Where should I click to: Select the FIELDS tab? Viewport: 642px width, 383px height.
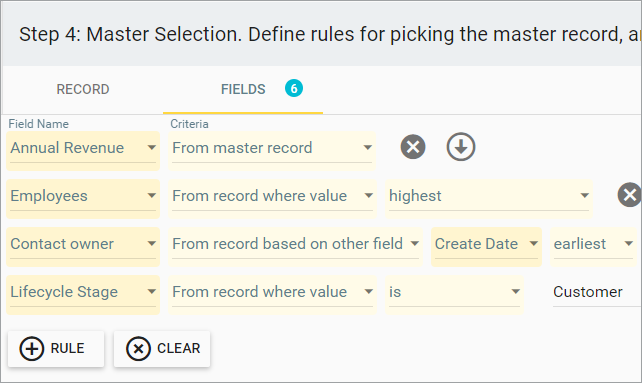(x=243, y=89)
